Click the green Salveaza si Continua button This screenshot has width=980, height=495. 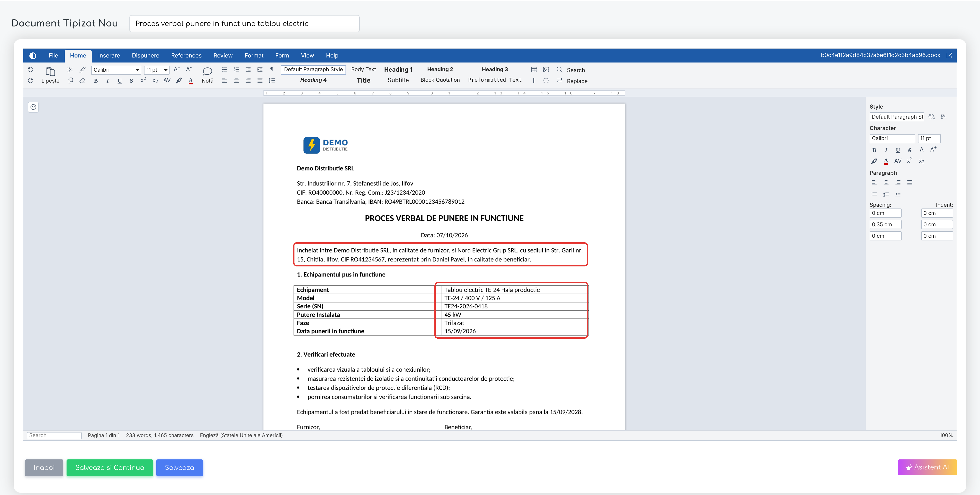pyautogui.click(x=110, y=468)
